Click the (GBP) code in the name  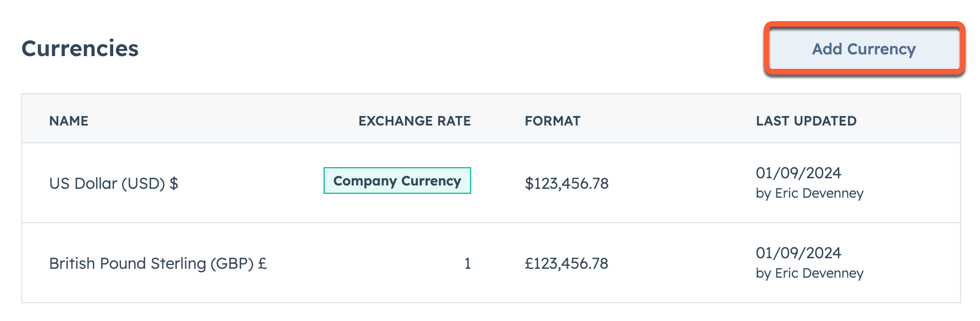(x=232, y=263)
